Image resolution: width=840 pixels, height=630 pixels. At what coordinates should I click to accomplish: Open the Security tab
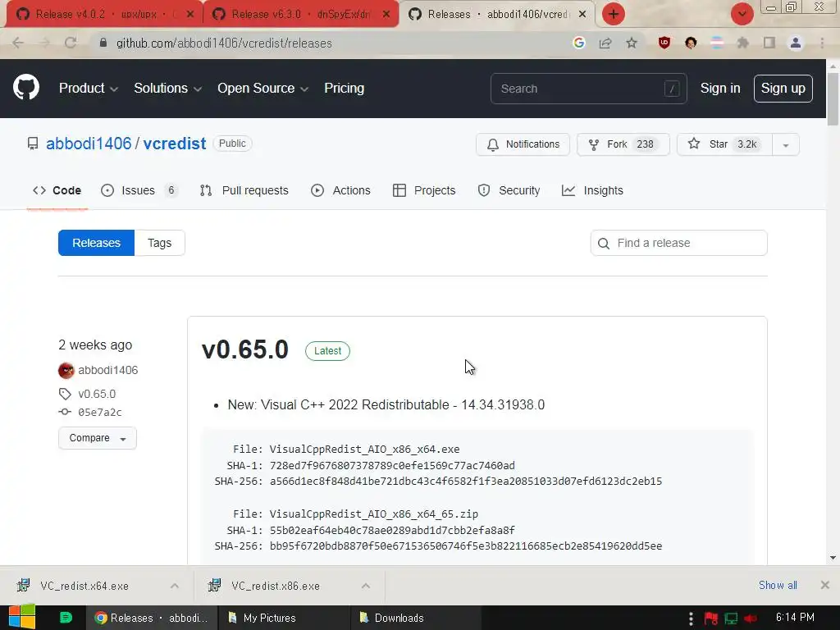[x=509, y=190]
